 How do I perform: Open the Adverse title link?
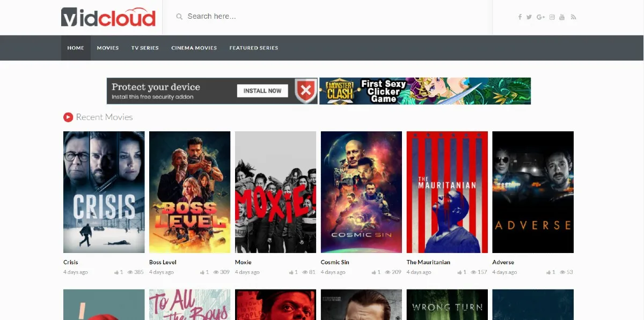(503, 262)
